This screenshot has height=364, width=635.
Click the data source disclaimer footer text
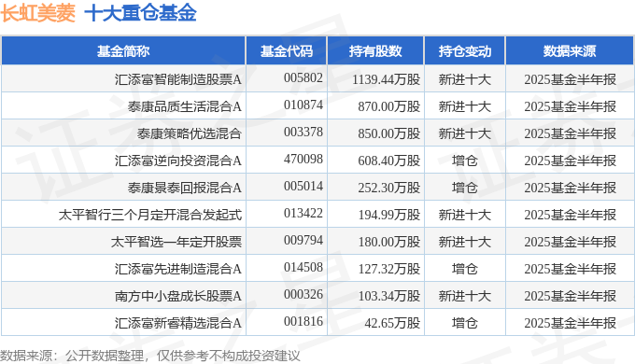(x=149, y=356)
